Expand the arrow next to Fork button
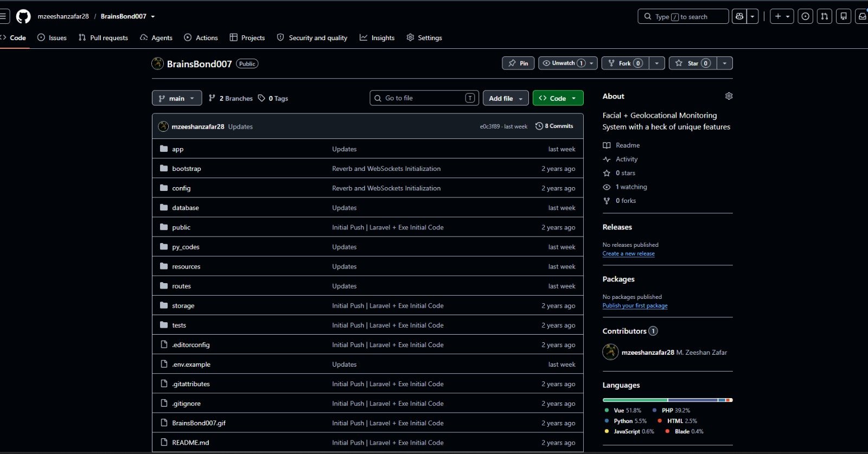Image resolution: width=868 pixels, height=454 pixels. (x=657, y=63)
